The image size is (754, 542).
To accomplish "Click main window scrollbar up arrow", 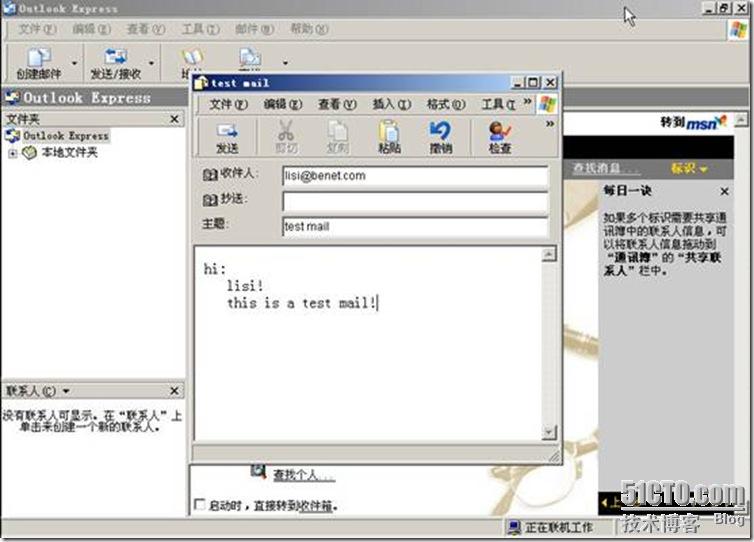I will click(x=741, y=120).
